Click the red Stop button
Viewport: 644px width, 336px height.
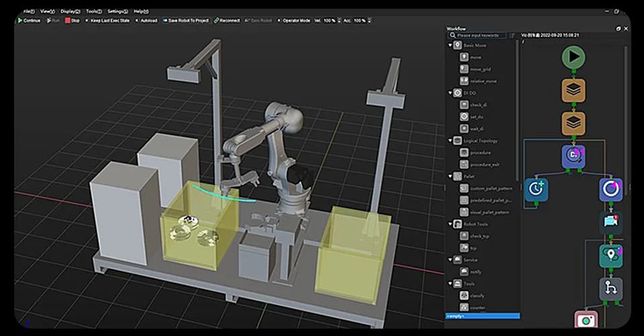pos(72,21)
